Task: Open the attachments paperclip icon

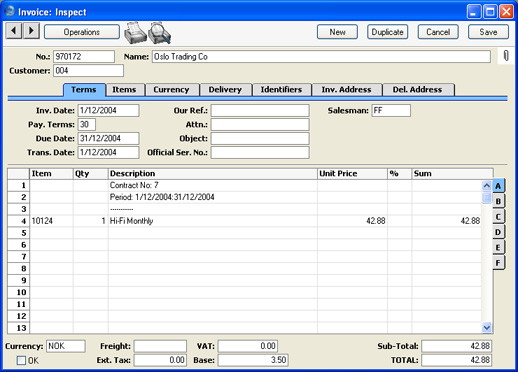Action: click(506, 56)
